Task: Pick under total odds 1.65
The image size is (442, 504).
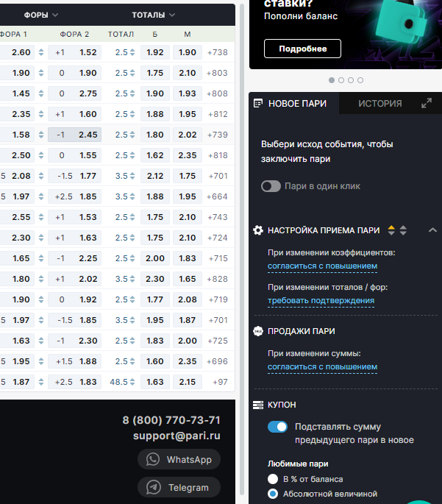Action: click(x=188, y=279)
